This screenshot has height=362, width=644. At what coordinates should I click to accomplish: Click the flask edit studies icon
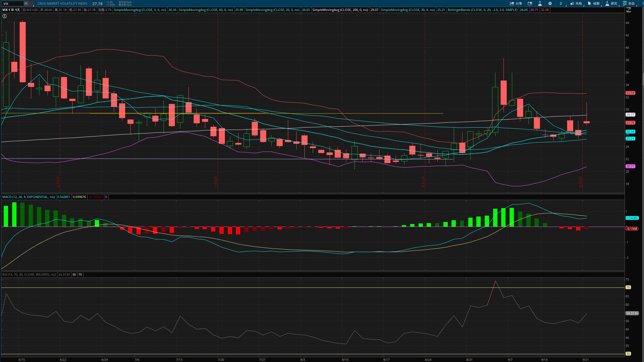[x=540, y=3]
